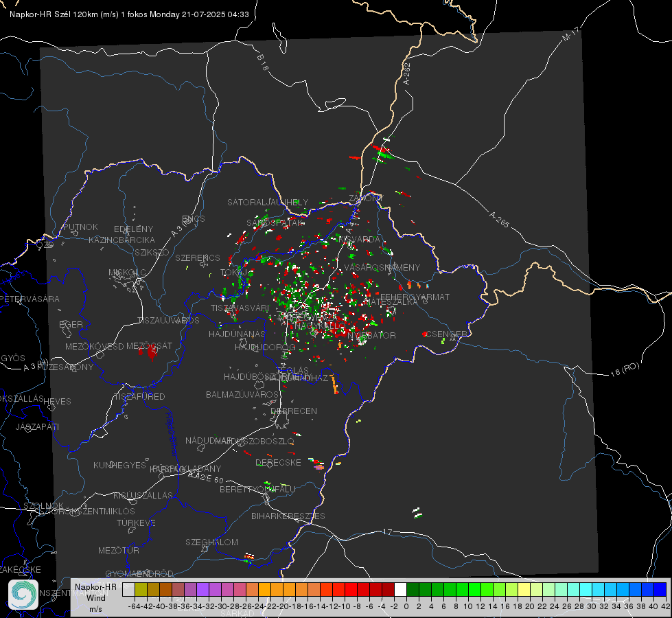The width and height of the screenshot is (672, 618).
Task: Click the A42/E 60 road label
Action: (207, 477)
